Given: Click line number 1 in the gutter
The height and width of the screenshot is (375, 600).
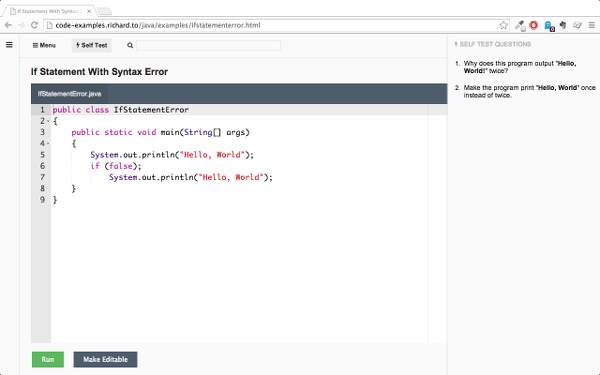Looking at the screenshot, I should coord(42,110).
